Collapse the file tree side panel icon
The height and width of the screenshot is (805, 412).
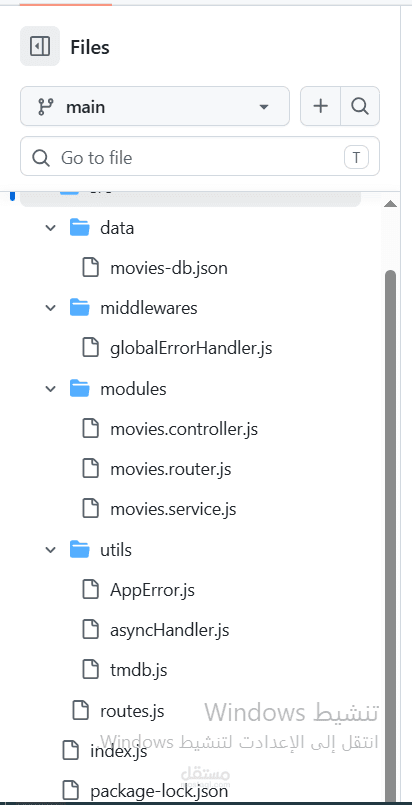pos(40,46)
